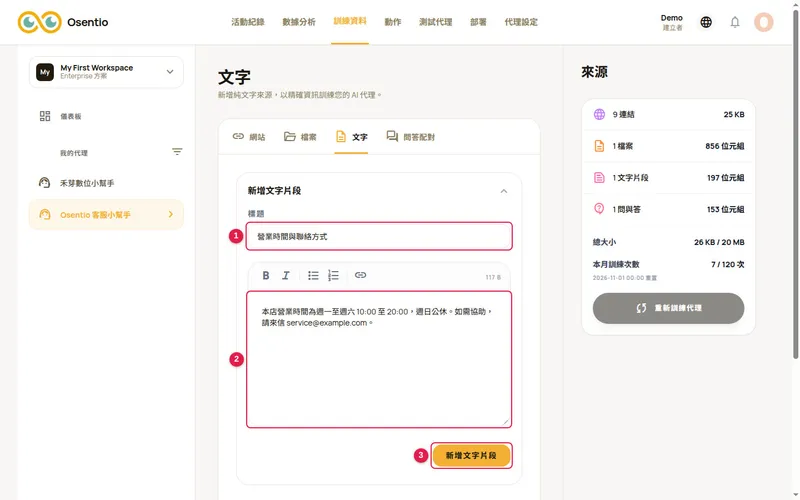Switch to the 問答配對 tab
The height and width of the screenshot is (500, 800).
pyautogui.click(x=411, y=137)
